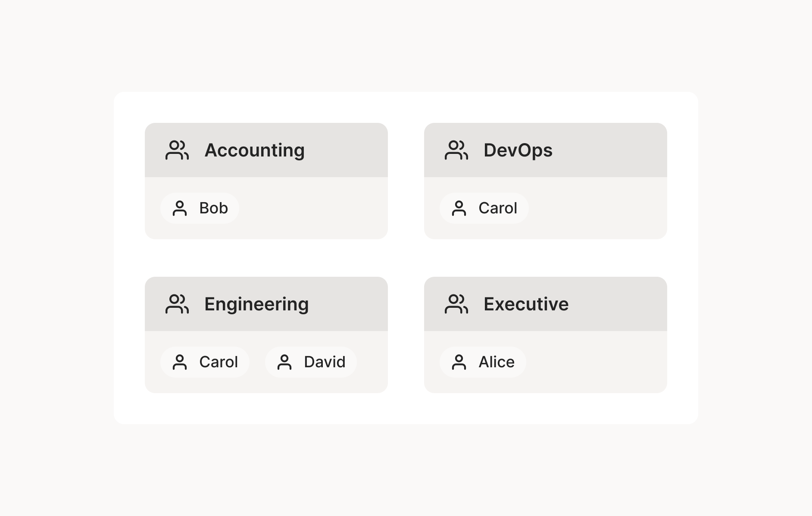Screen dimensions: 812x516
Task: Select the David member chip
Action: click(x=311, y=362)
